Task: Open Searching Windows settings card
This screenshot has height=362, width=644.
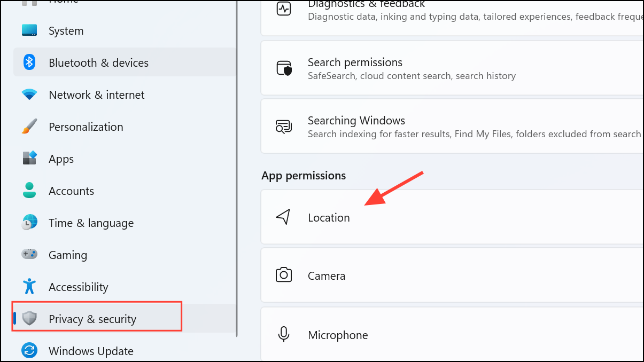Action: coord(452,127)
